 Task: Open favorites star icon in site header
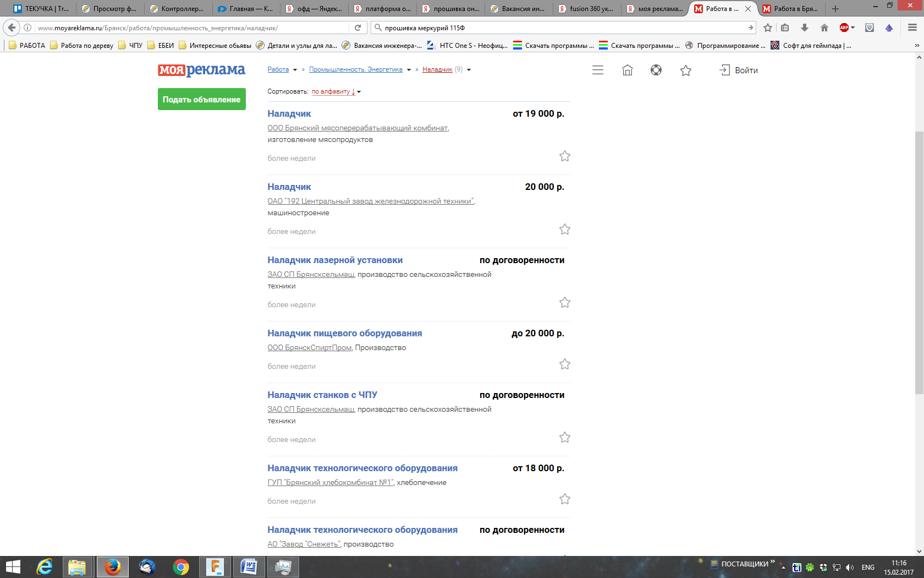click(686, 70)
